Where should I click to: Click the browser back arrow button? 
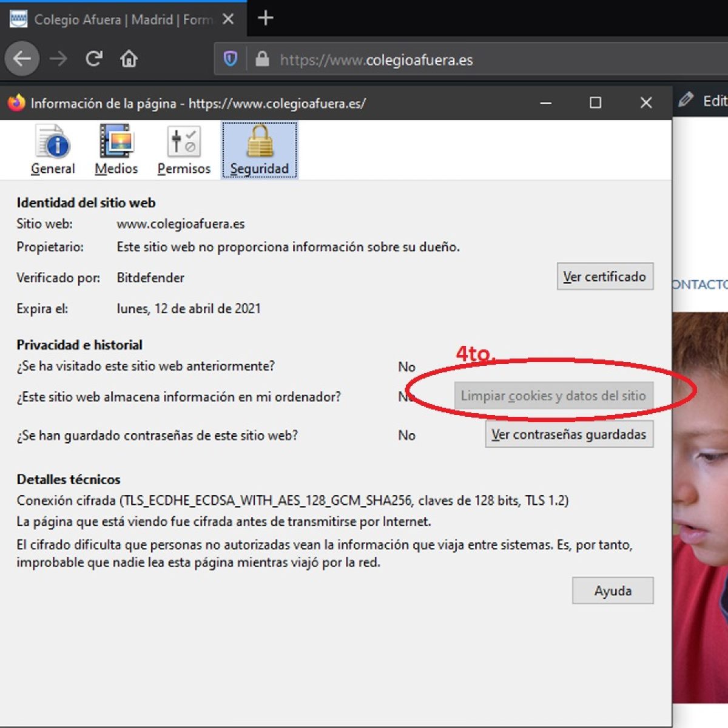22,59
